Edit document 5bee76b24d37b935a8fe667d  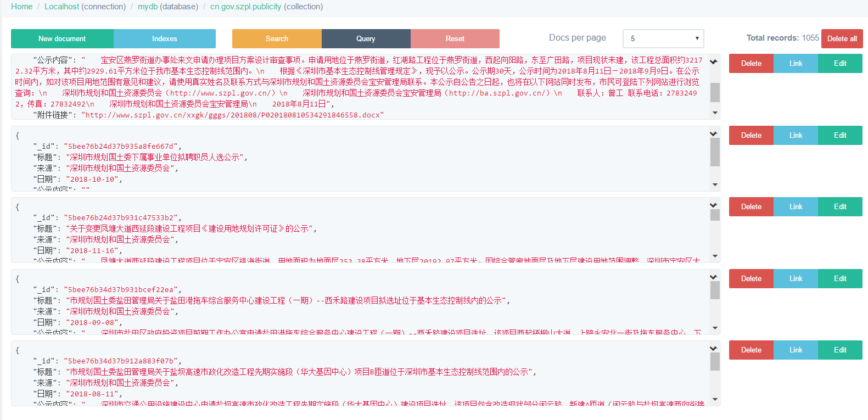click(840, 135)
